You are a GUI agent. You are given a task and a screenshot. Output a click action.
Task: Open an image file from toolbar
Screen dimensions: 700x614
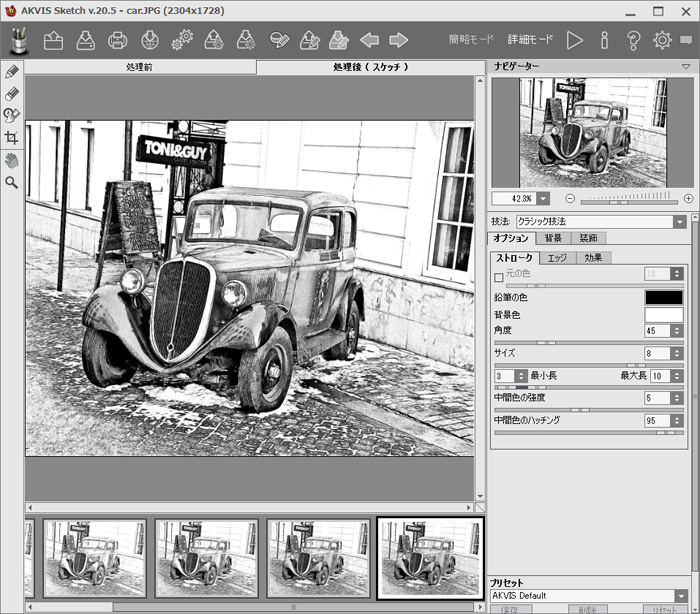pos(53,40)
